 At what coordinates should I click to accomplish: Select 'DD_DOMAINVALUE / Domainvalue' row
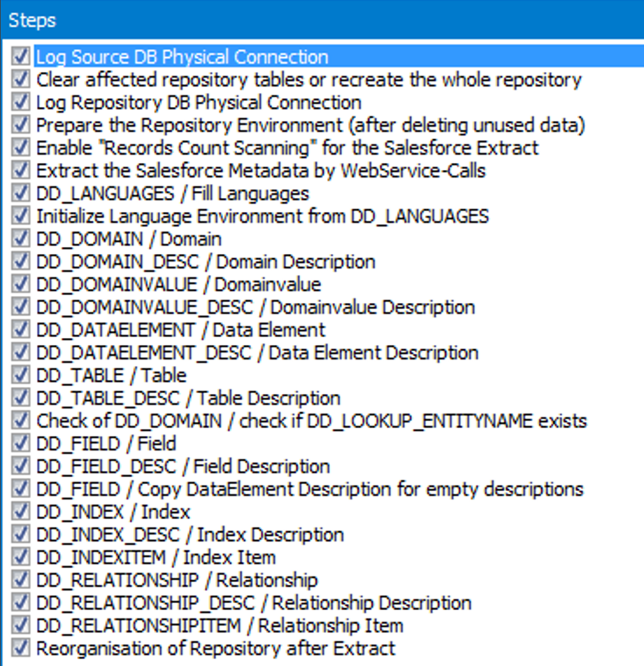click(178, 285)
